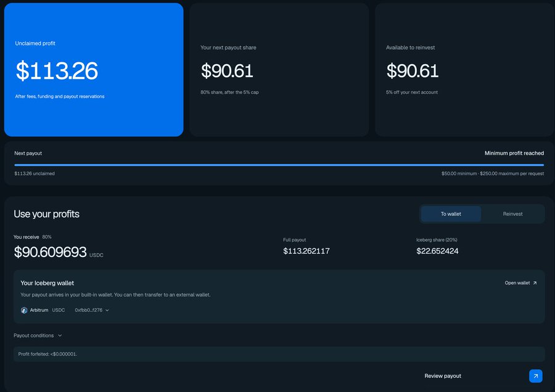The width and height of the screenshot is (555, 392).
Task: Click the $113.26 unclaimed text
Action: [35, 174]
